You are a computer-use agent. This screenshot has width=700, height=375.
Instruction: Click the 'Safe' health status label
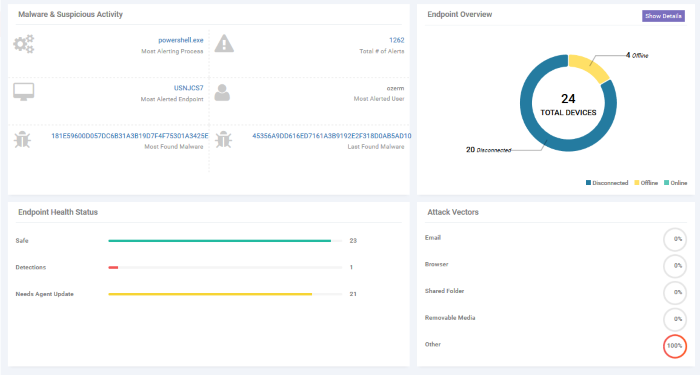[x=22, y=241]
